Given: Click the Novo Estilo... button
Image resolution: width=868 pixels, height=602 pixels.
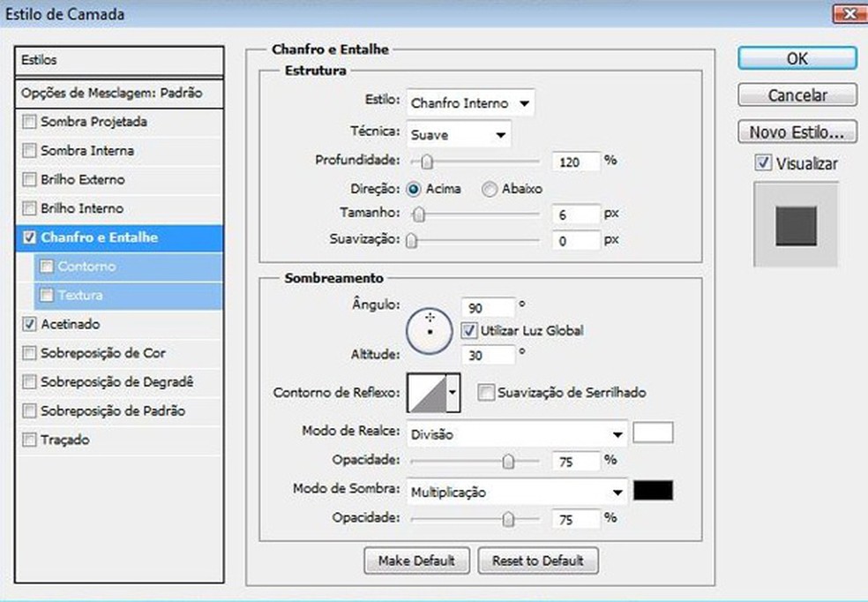Looking at the screenshot, I should coord(797,132).
